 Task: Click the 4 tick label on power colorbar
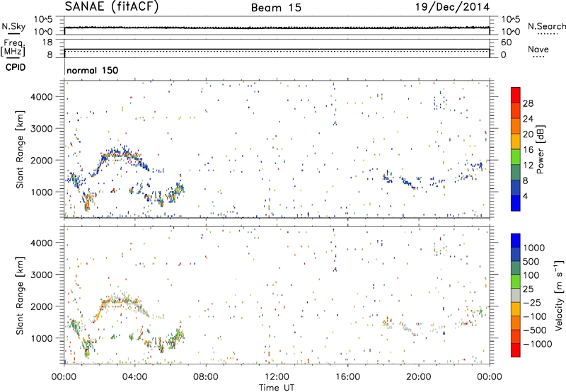point(526,196)
